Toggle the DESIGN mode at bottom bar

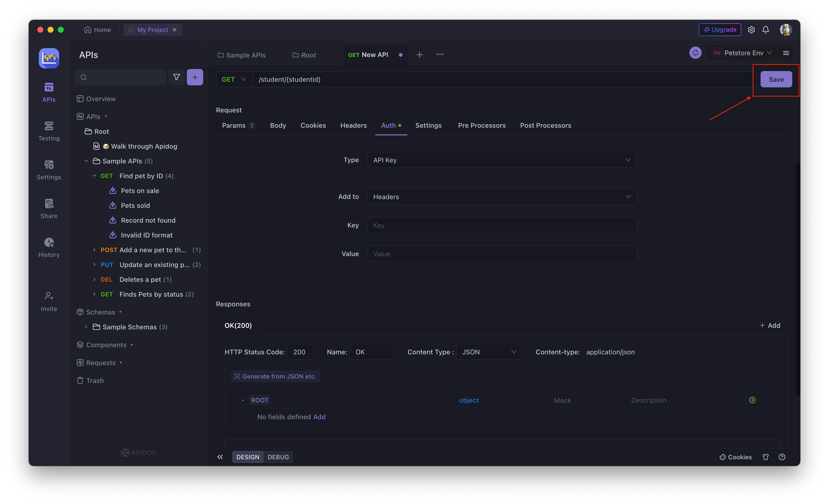point(247,457)
